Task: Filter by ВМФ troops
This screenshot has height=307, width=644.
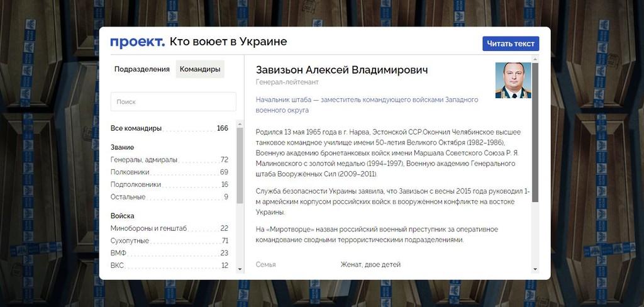Action: click(x=169, y=253)
